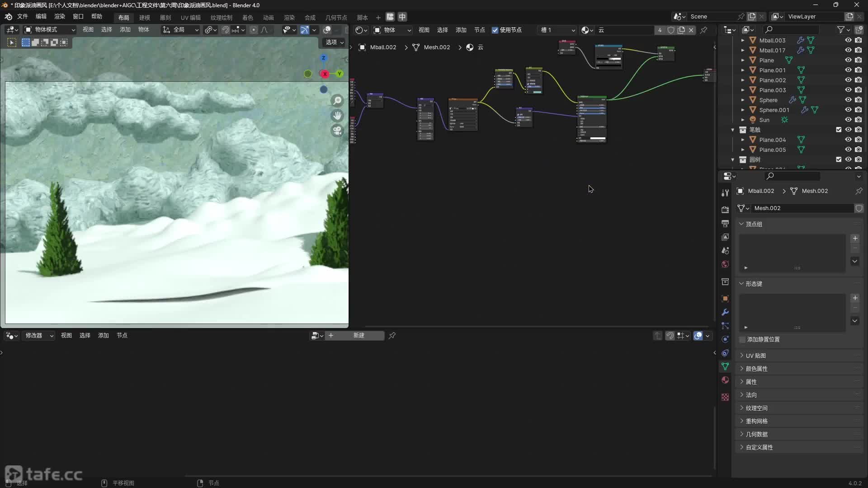The width and height of the screenshot is (868, 488).
Task: Open the World properties tab
Action: click(725, 264)
